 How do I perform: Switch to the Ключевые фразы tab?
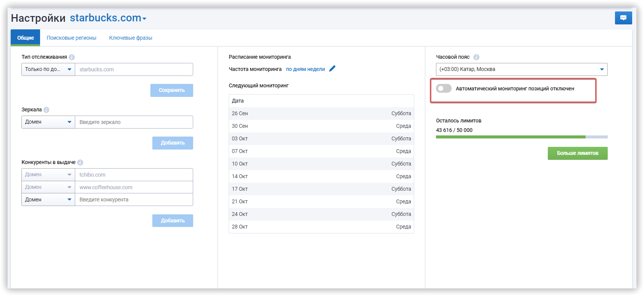pos(131,38)
